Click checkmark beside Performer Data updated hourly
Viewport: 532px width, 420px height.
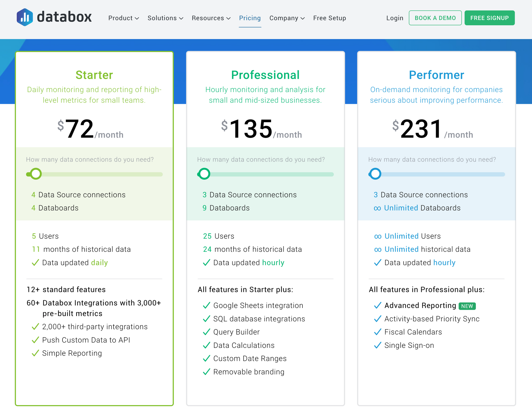[377, 263]
